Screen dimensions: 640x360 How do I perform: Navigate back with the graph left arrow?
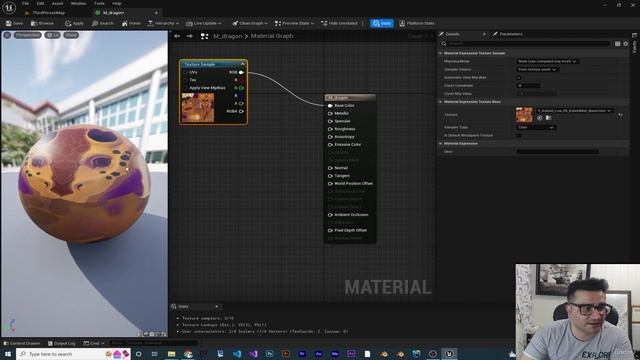pos(177,36)
